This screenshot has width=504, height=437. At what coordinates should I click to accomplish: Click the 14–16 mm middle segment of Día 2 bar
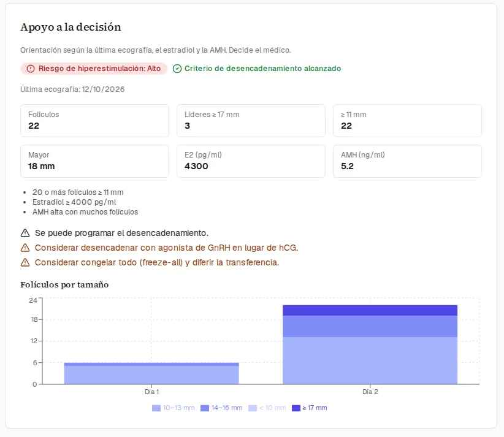[x=370, y=327]
